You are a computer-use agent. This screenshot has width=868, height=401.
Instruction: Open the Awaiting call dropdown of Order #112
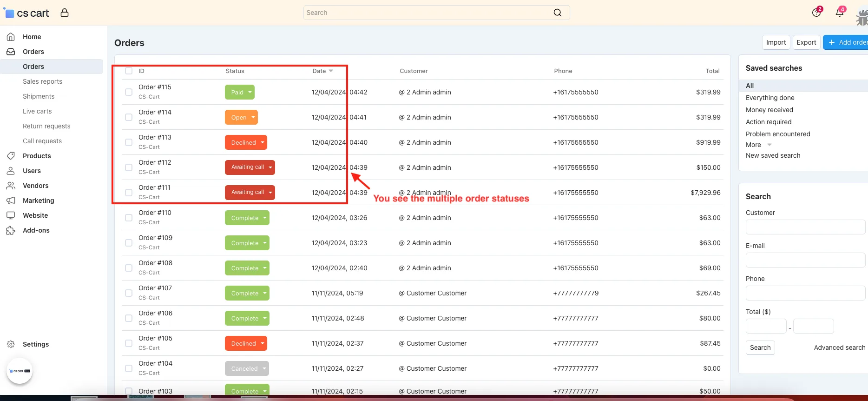(250, 167)
